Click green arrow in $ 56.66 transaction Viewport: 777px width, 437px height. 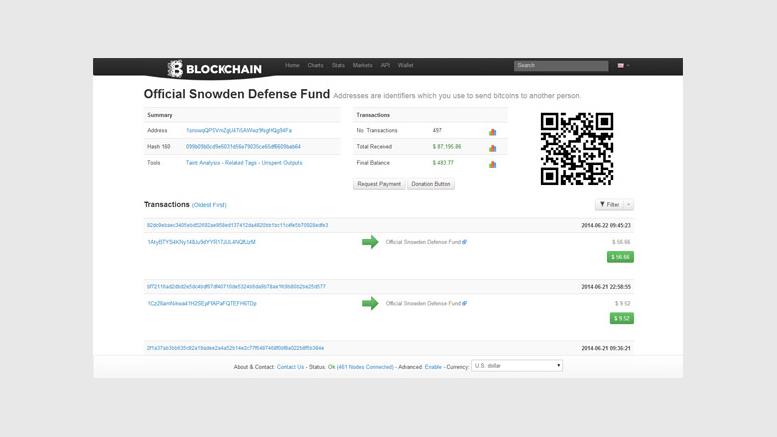pos(370,242)
